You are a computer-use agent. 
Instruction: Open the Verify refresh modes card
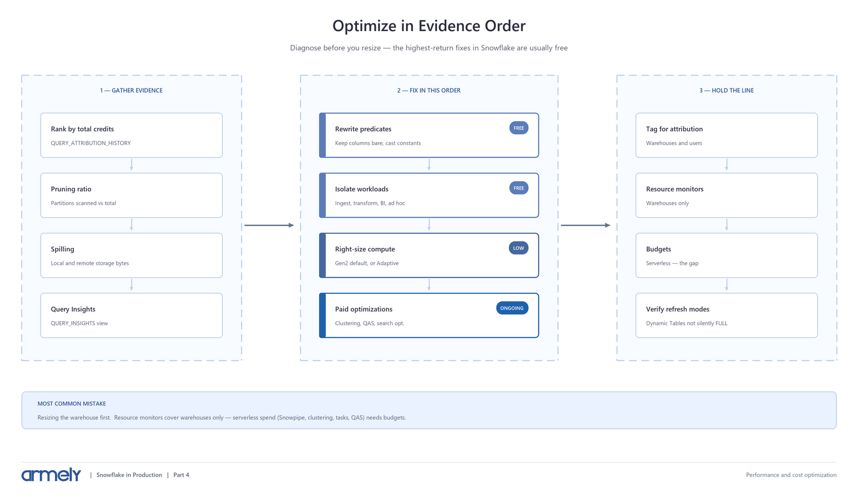point(727,315)
